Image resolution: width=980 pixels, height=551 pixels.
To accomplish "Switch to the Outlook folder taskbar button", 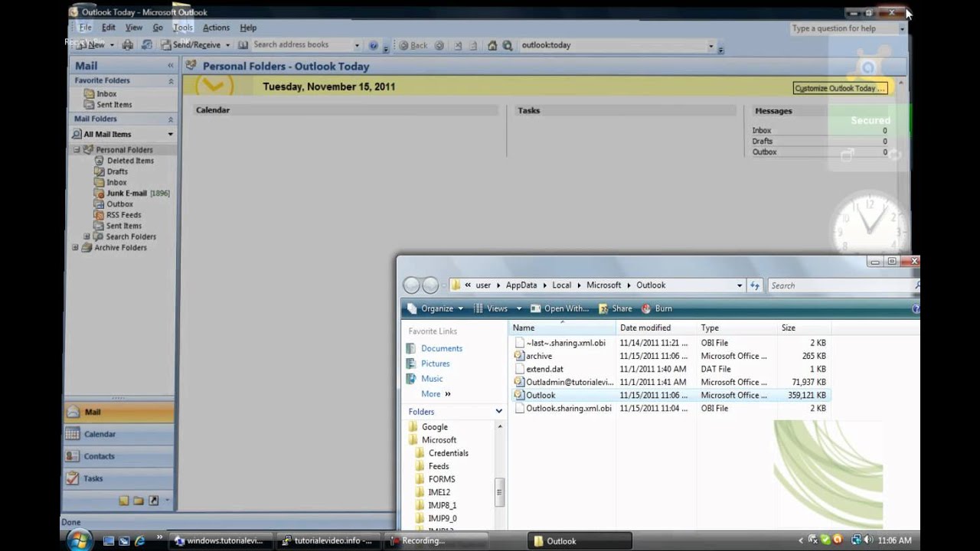I will [x=580, y=540].
